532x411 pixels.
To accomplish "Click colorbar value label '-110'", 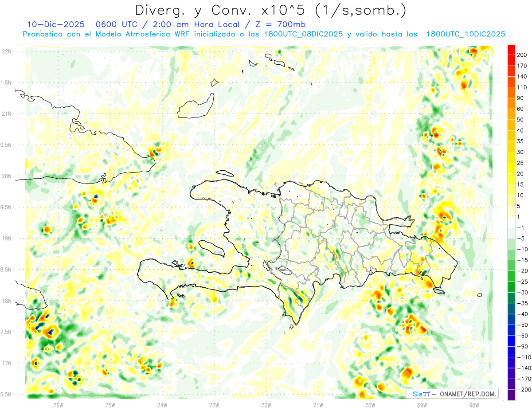I will click(525, 357).
